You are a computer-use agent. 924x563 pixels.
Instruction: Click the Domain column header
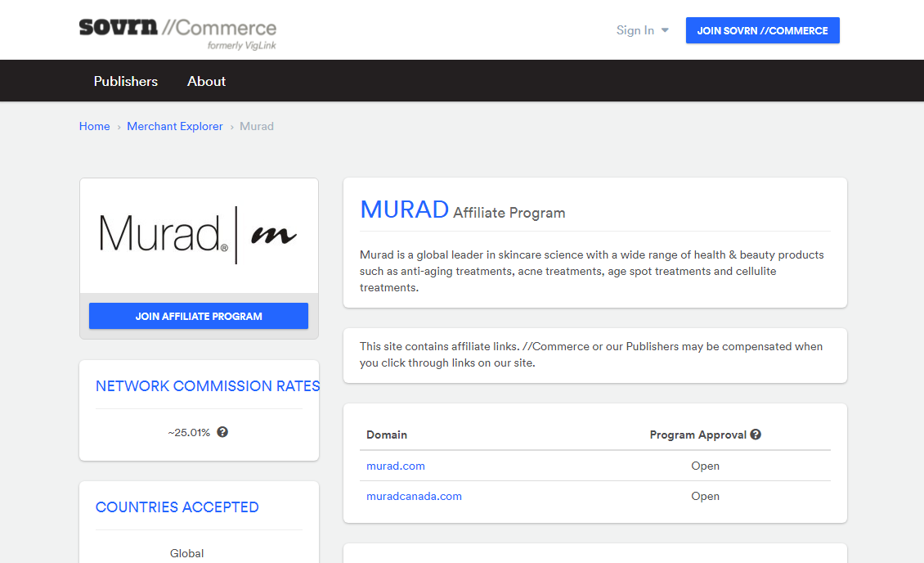(x=387, y=435)
